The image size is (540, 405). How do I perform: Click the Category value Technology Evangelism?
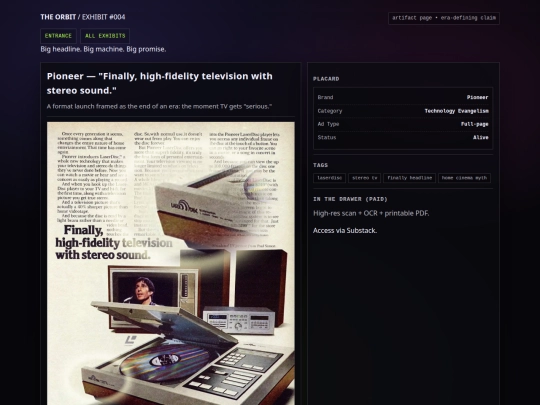pos(456,111)
